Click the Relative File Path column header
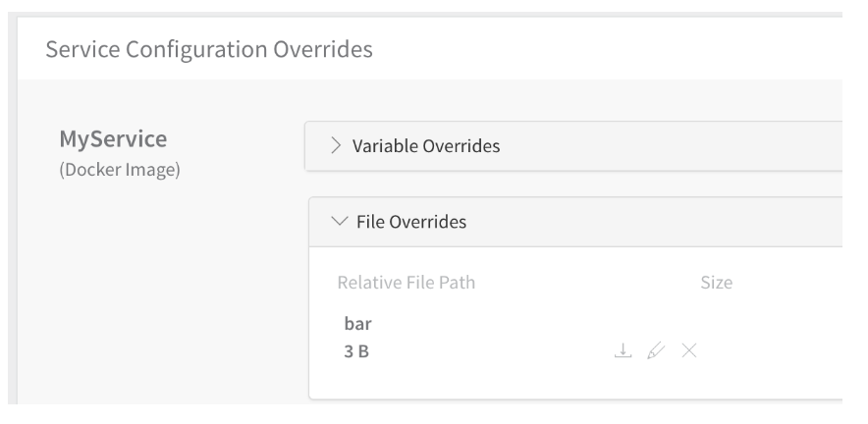This screenshot has width=868, height=424. pyautogui.click(x=407, y=283)
